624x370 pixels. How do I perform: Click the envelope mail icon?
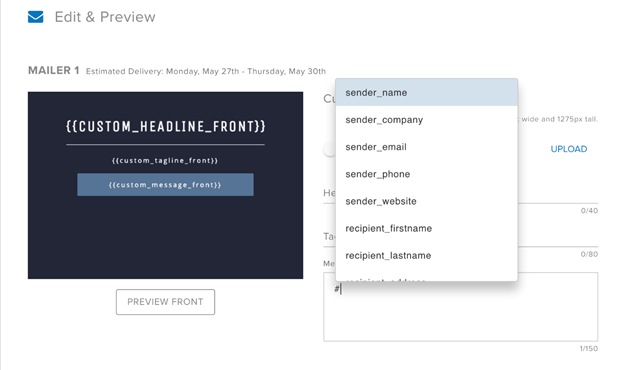point(35,17)
